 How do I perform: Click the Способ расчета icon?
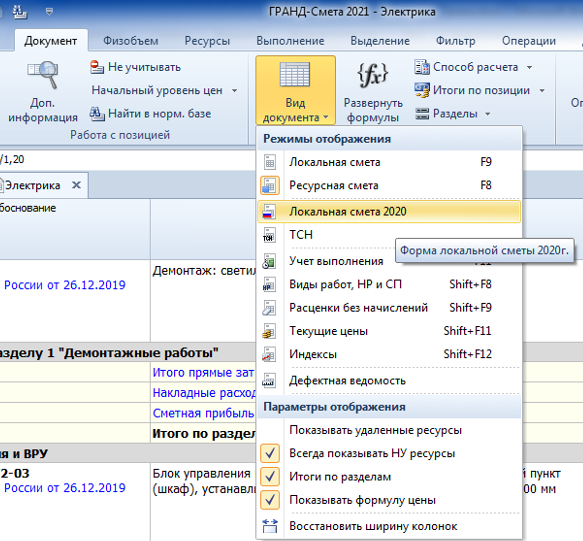click(422, 67)
